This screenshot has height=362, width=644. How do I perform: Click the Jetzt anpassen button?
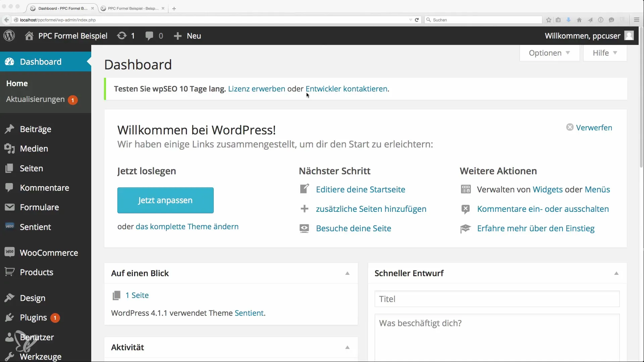point(165,200)
